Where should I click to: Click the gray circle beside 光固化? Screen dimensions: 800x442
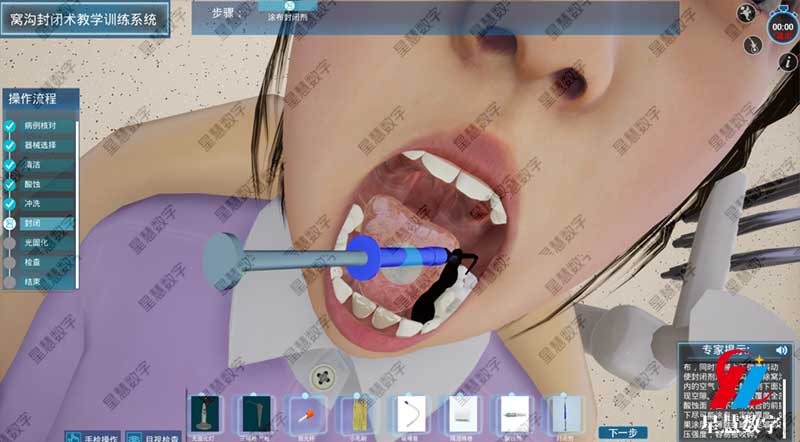click(x=10, y=243)
